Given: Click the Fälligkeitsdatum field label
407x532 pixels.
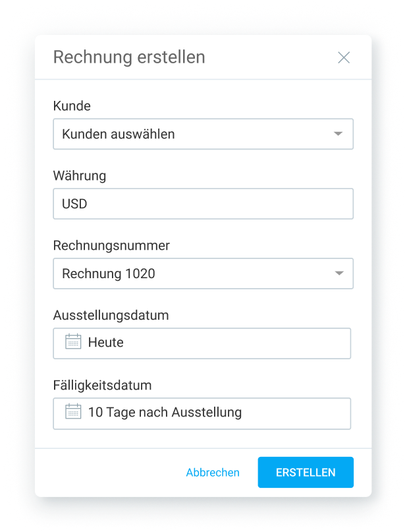Looking at the screenshot, I should [102, 385].
